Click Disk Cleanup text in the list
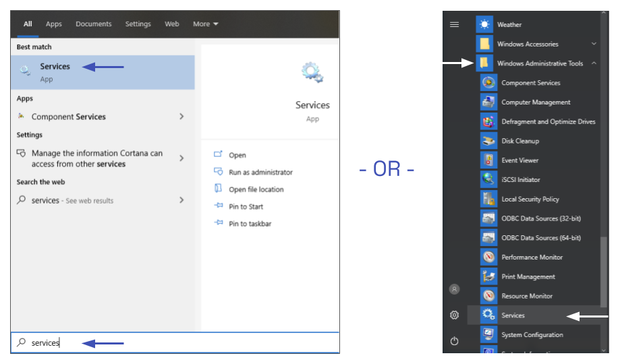Viewport: 620px width, 364px height. coord(520,141)
